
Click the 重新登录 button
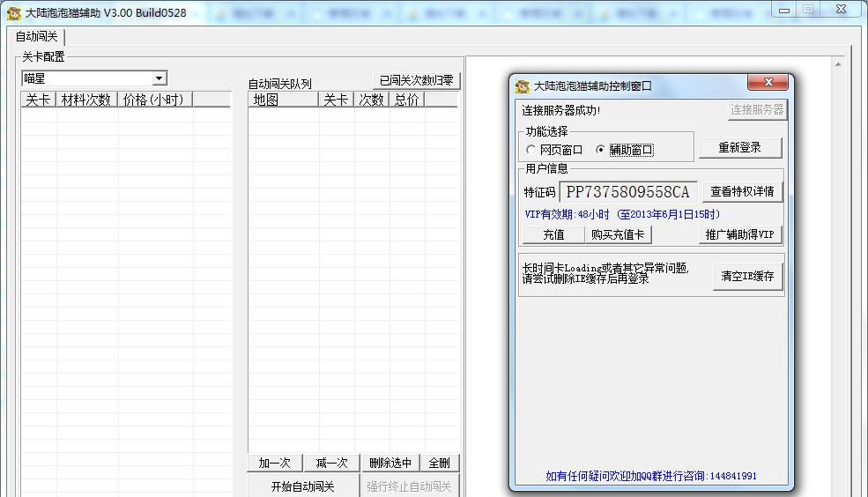(x=740, y=148)
